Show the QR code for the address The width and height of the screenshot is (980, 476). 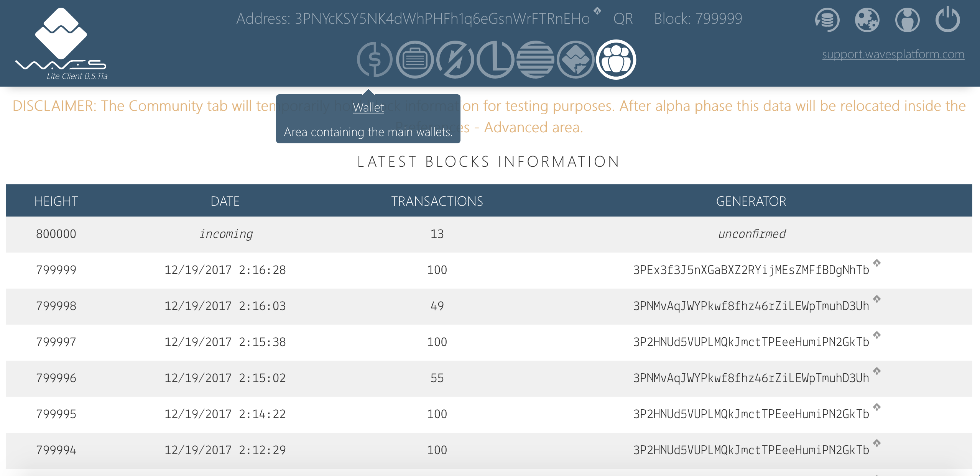pos(623,19)
